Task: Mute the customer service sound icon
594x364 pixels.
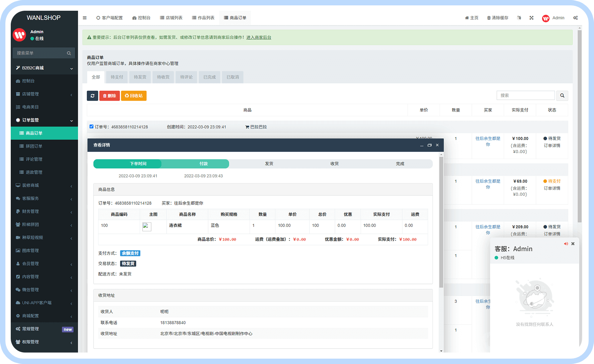Action: point(566,244)
